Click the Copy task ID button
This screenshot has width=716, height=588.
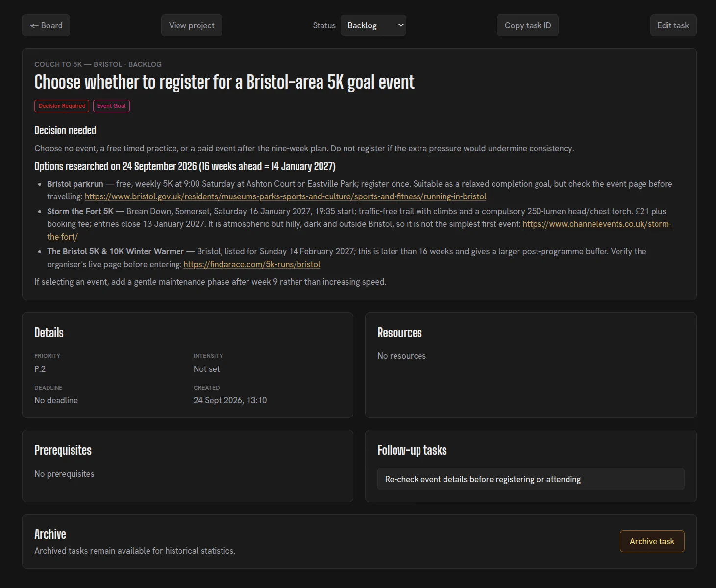tap(528, 25)
